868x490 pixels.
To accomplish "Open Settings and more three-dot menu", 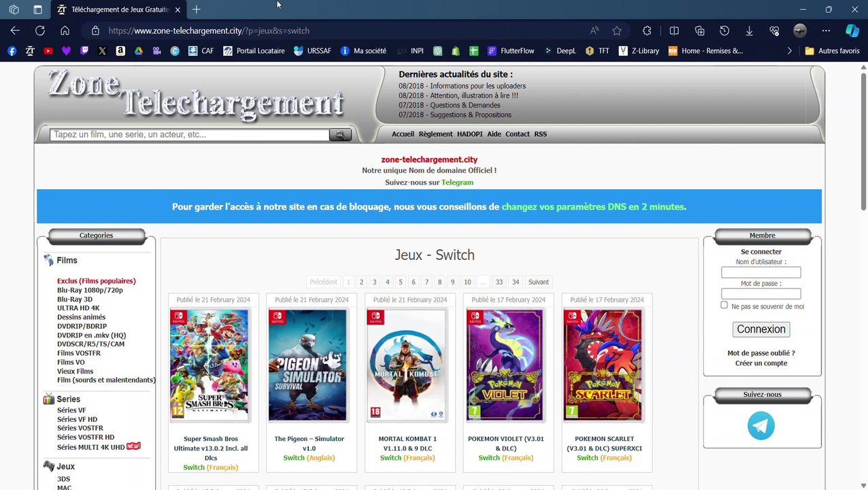I will [x=826, y=31].
